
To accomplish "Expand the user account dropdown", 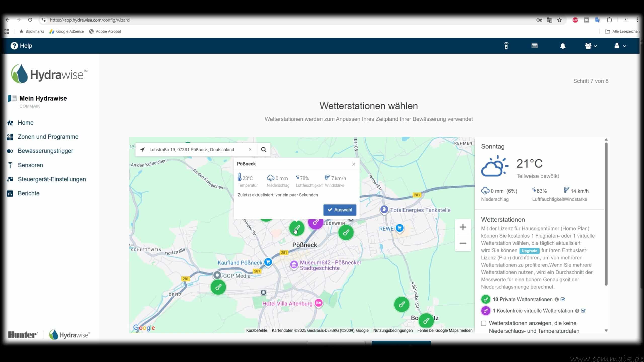I will (x=620, y=46).
